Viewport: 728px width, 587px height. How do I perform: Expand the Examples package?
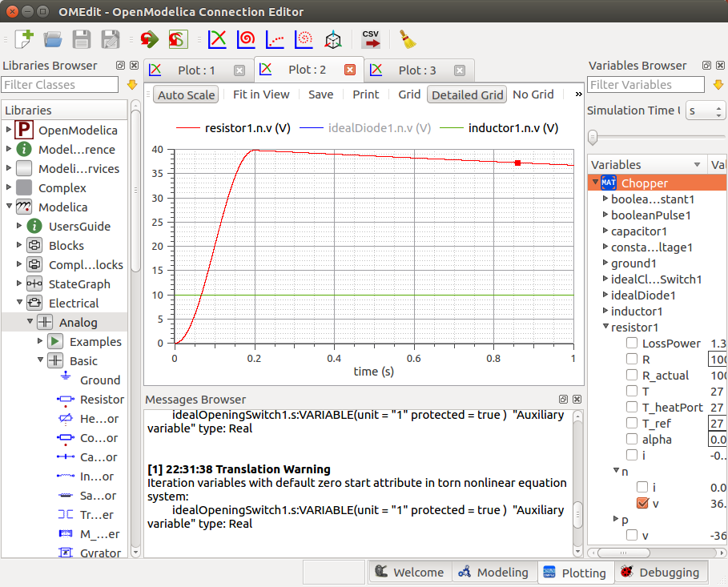click(40, 341)
